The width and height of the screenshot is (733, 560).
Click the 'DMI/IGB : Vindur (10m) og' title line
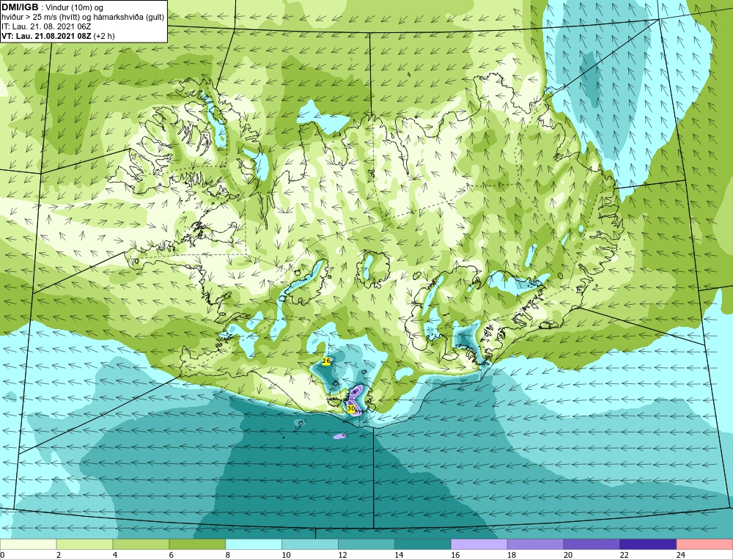pos(52,7)
